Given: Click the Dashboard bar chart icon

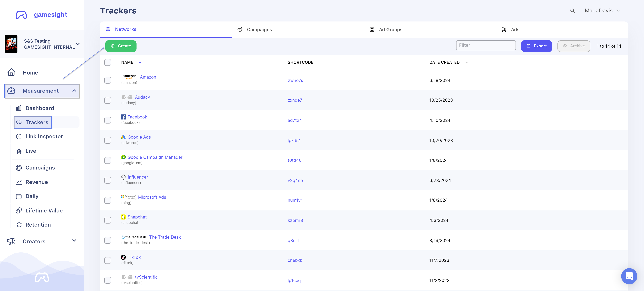Looking at the screenshot, I should 19,108.
